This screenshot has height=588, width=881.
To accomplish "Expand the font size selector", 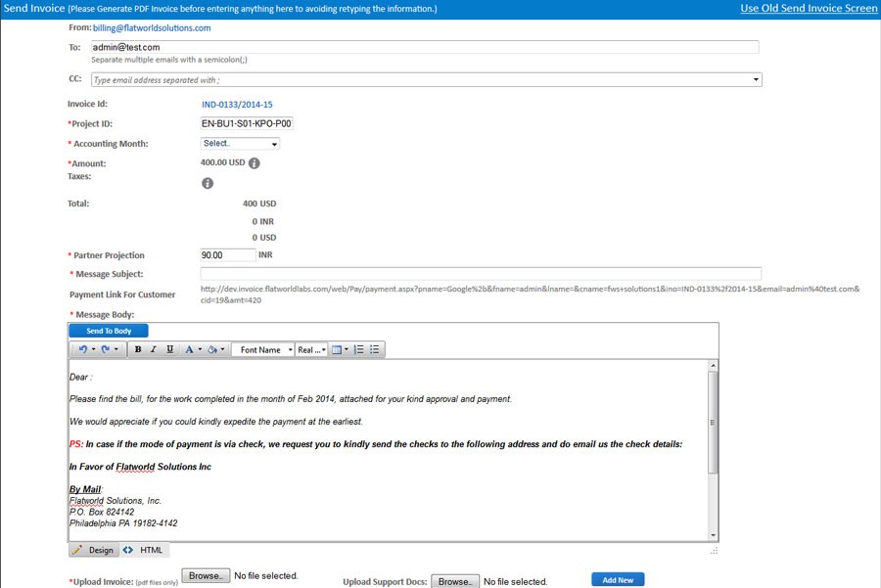I will (313, 349).
